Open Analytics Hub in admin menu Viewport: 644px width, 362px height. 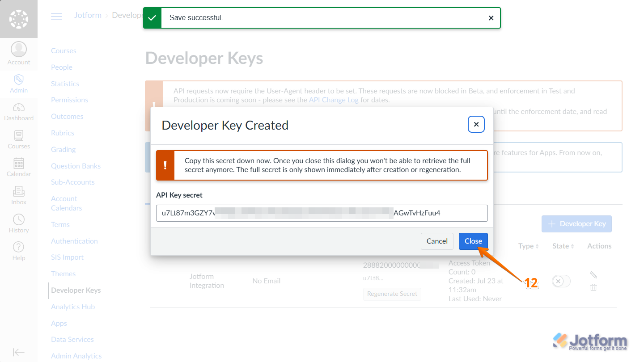click(x=73, y=307)
